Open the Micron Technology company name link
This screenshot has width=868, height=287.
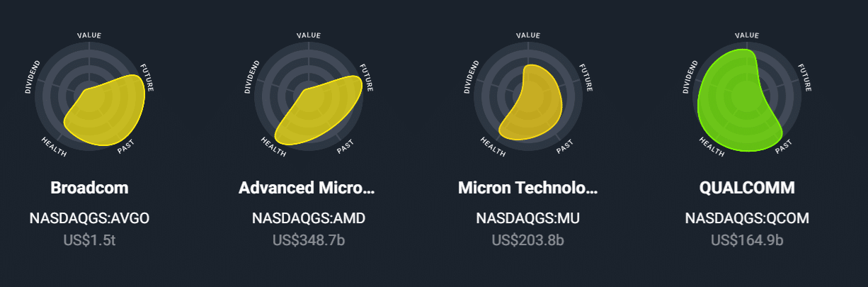(x=527, y=188)
